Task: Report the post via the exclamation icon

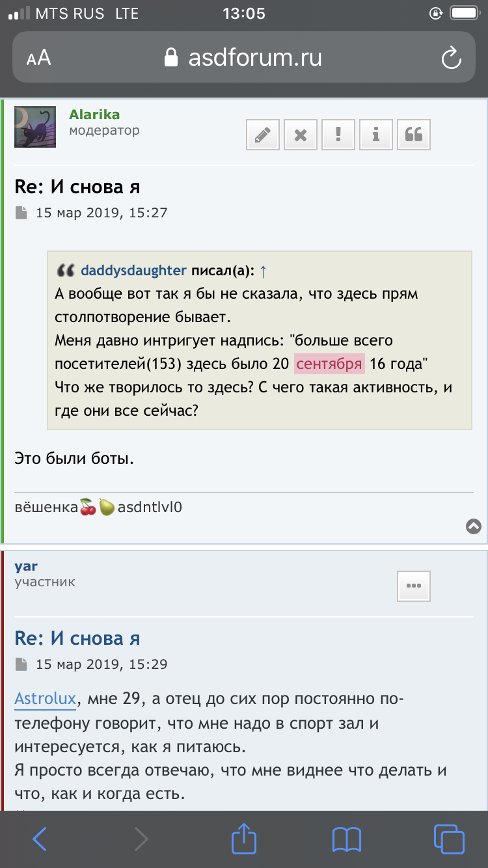Action: click(x=338, y=134)
